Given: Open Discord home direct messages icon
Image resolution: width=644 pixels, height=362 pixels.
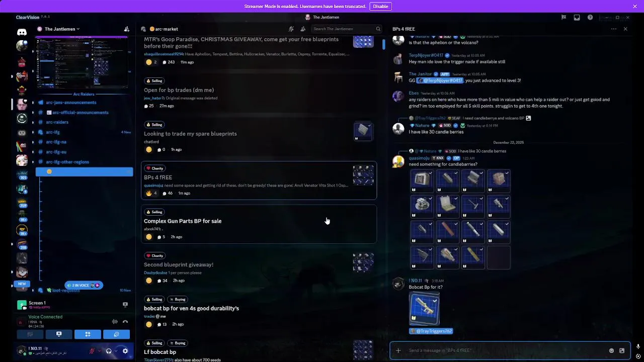Looking at the screenshot, I should point(22,32).
